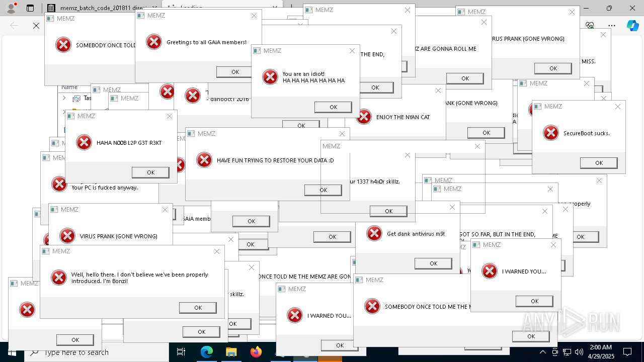Click OK in You are an idiot dialog

pos(333,107)
